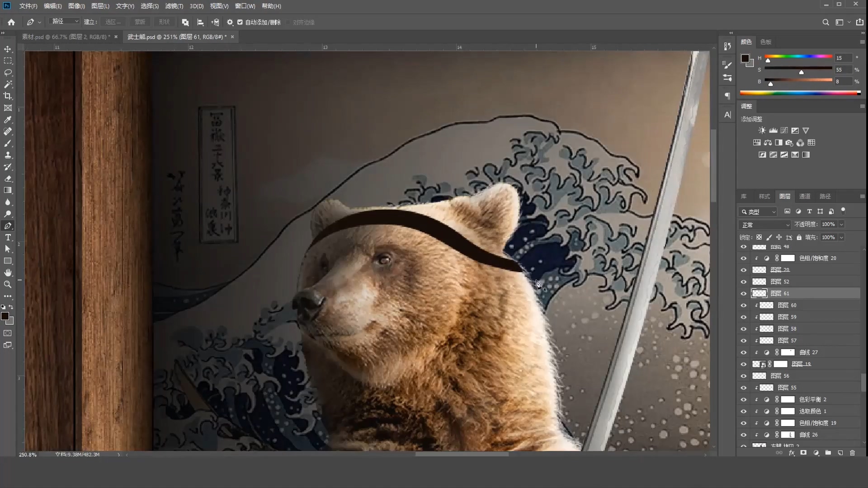Screen dimensions: 868x488
Task: Open the 滤镜(T) menu
Action: 174,6
